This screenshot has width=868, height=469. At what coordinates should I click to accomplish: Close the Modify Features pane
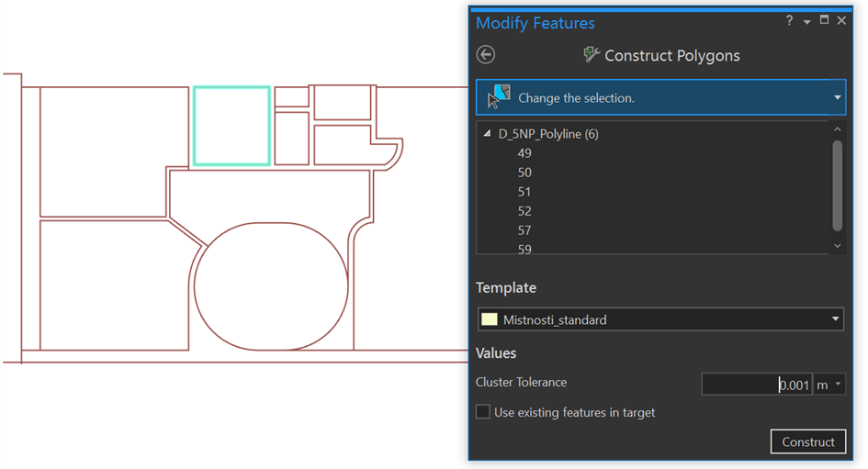click(x=841, y=21)
